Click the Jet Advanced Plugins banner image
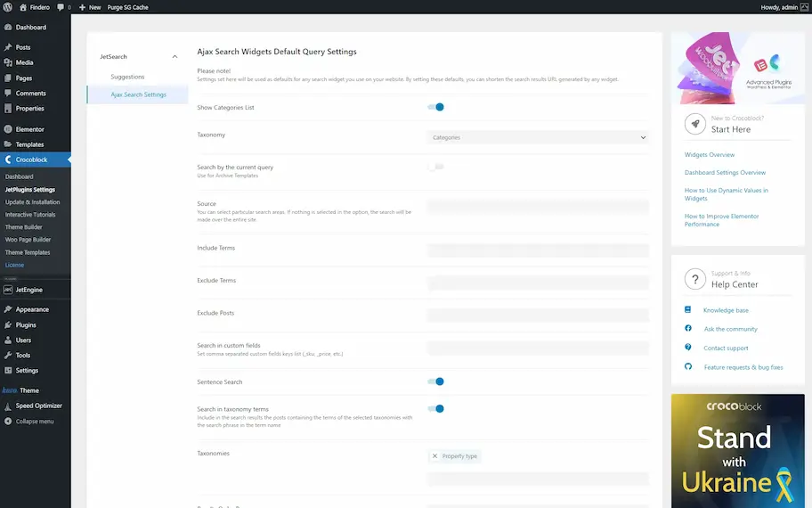Screen dimensions: 812x508 738,68
